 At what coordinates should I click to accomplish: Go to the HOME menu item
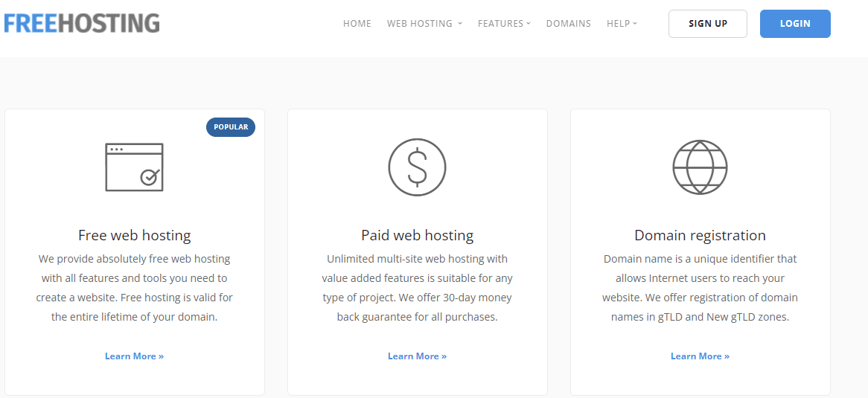point(357,24)
